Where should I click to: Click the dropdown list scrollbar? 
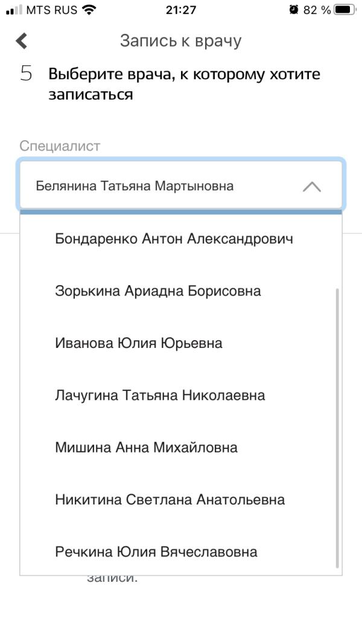click(337, 428)
